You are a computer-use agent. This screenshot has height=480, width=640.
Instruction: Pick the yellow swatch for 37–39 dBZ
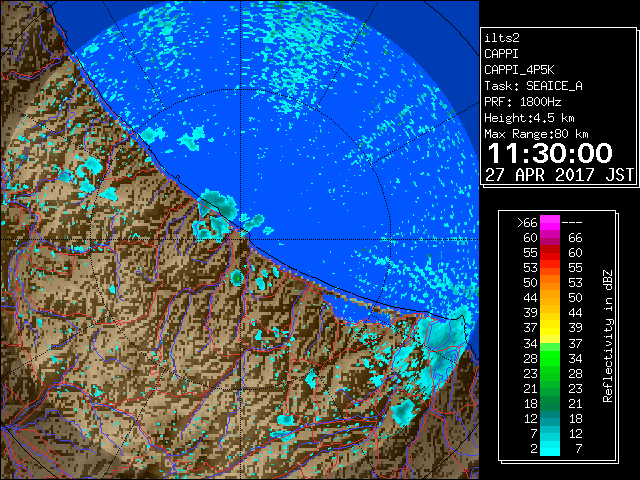tap(550, 329)
